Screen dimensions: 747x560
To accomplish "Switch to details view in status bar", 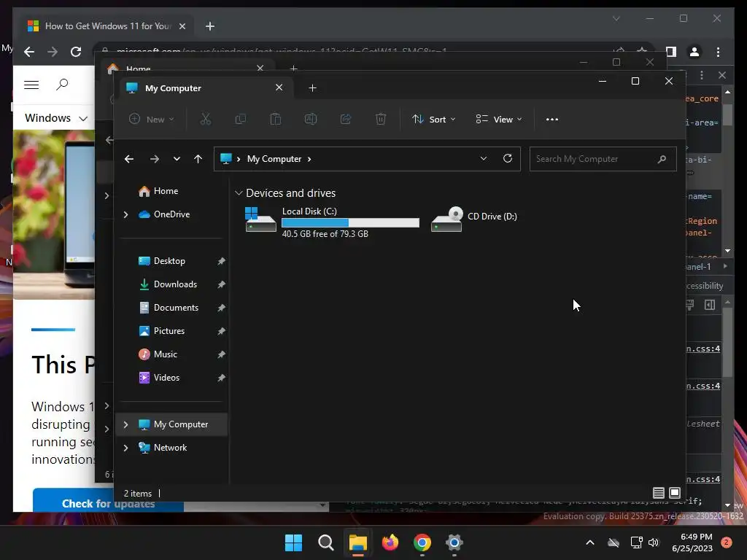I will pos(659,493).
